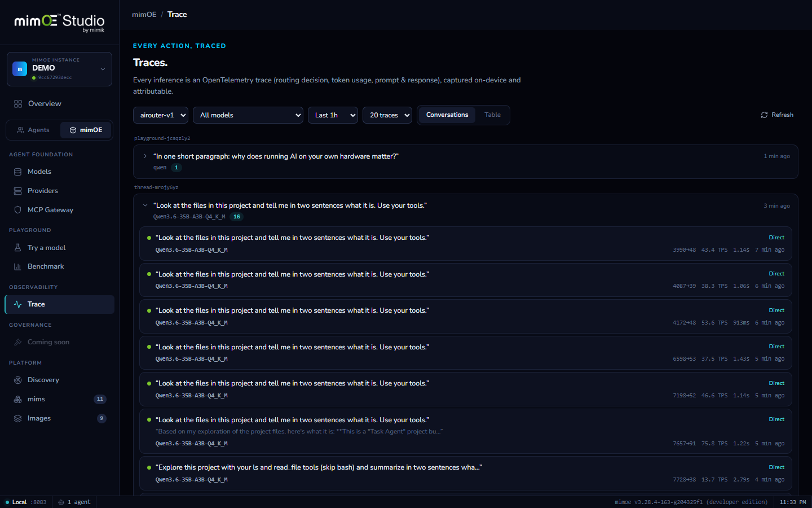
Task: Click the mims boxes icon
Action: (18, 399)
